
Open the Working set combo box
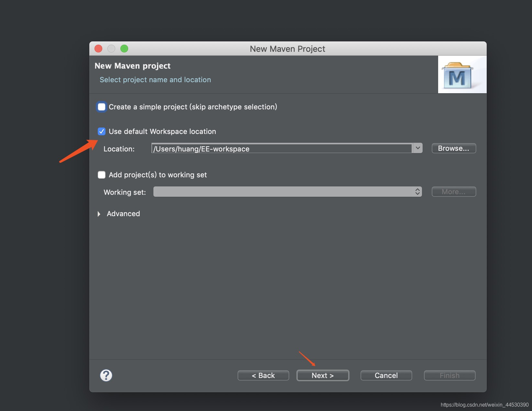coord(287,192)
